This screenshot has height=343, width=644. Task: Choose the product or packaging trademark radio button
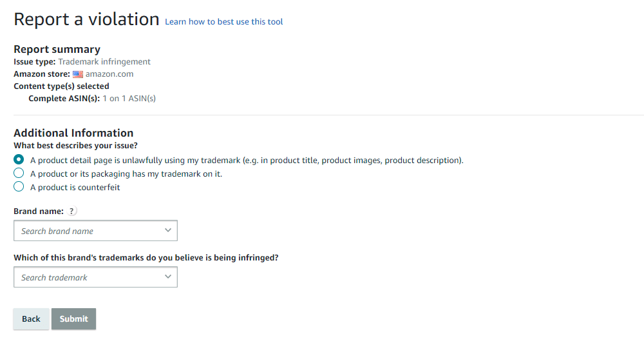pyautogui.click(x=19, y=173)
